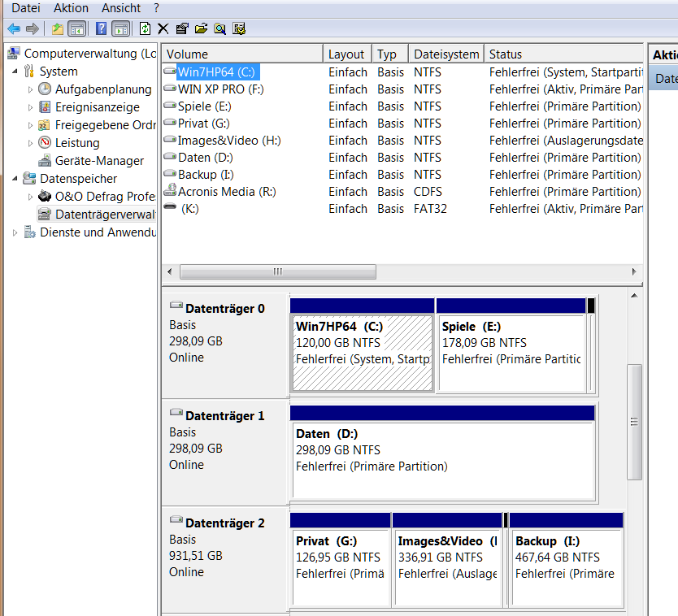Select Images&Video (H:) volume row

click(402, 141)
